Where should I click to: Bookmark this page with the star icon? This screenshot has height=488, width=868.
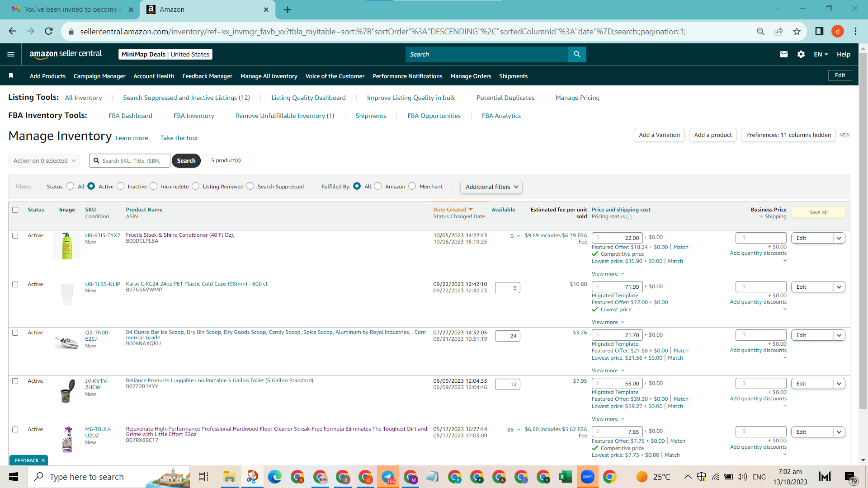797,31
